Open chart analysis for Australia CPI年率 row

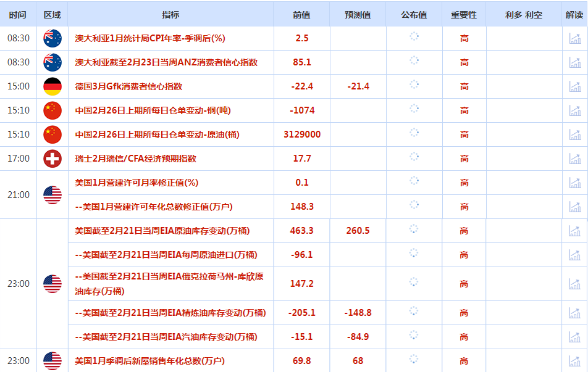(x=575, y=38)
